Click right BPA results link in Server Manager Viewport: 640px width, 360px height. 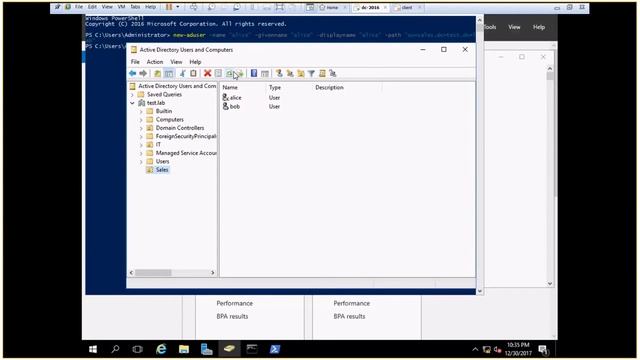click(349, 317)
